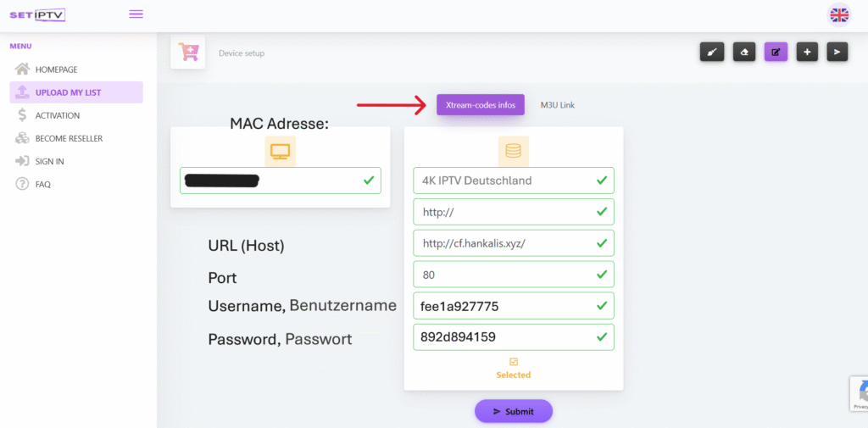Toggle the Selected checkbox under the form
This screenshot has width=868, height=428.
pyautogui.click(x=514, y=361)
